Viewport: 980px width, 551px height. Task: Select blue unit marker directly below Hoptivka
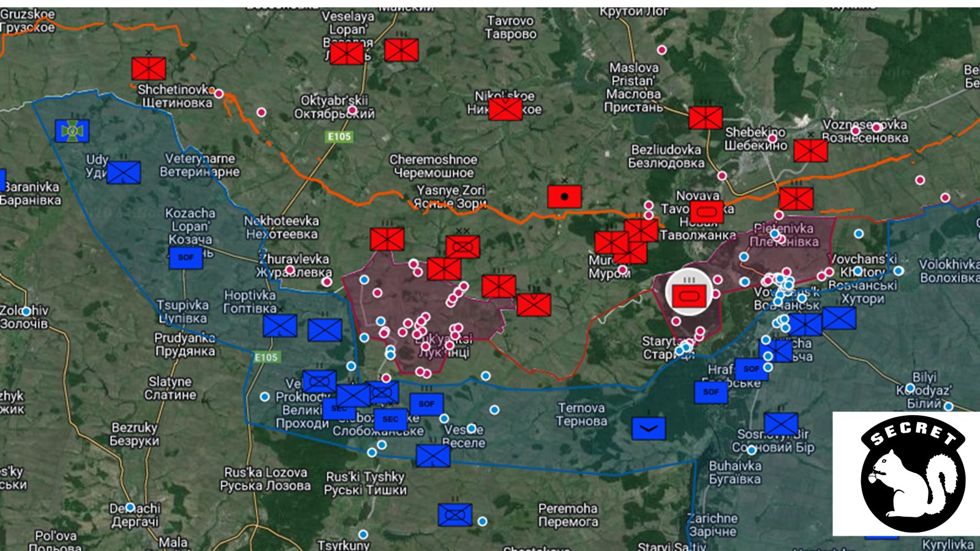click(x=280, y=326)
